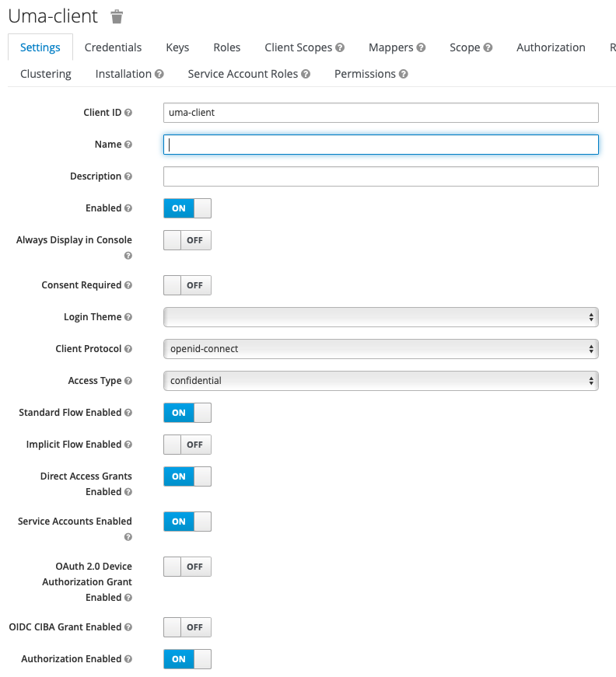Click help icon next to Client ID label
This screenshot has width=616, height=677.
click(x=128, y=113)
